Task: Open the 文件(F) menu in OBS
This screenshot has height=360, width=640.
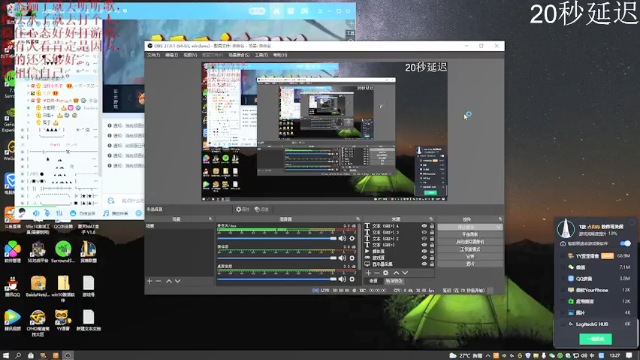Action: click(x=153, y=55)
